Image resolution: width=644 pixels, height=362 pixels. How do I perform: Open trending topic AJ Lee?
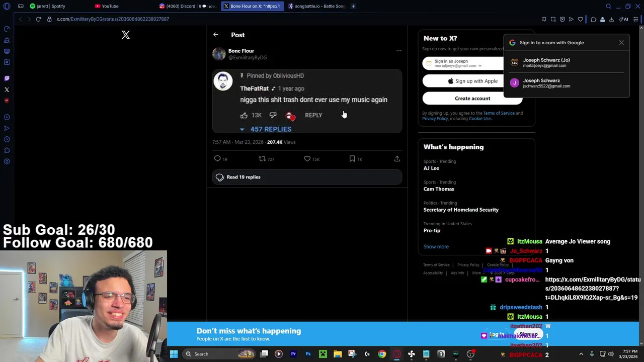coord(431,168)
